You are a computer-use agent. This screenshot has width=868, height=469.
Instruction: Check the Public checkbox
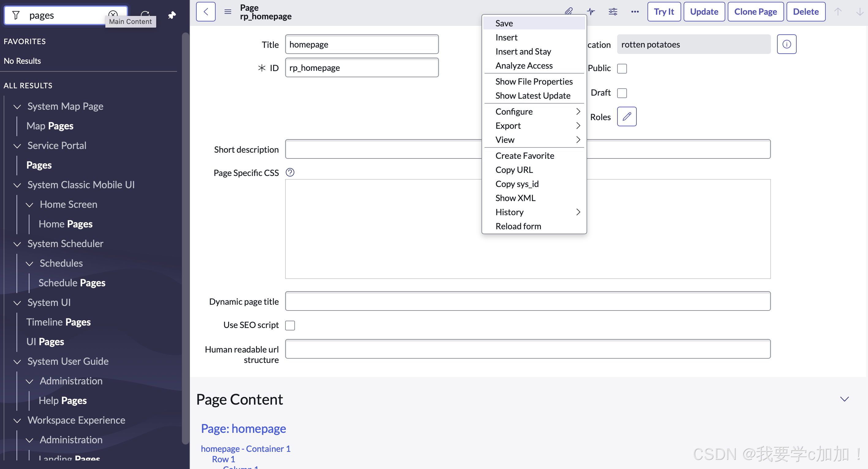tap(622, 68)
